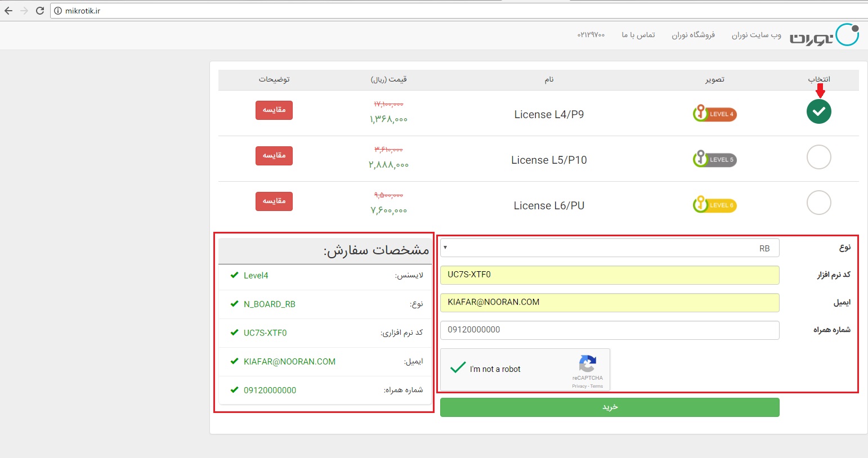
Task: Open the reCAPTCHA Privacy link
Action: 579,386
